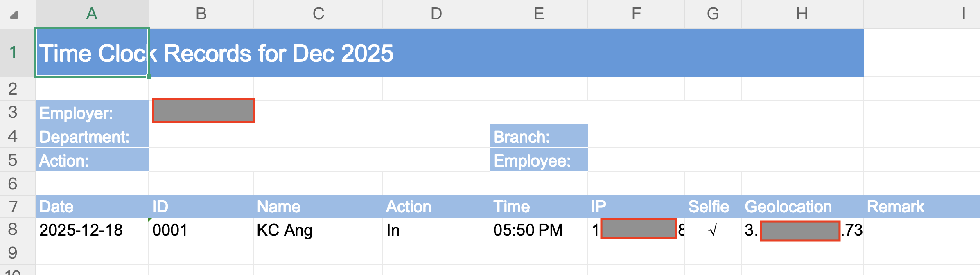Select the 'Department:' cell
Screen dimensions: 980x275
pyautogui.click(x=92, y=136)
